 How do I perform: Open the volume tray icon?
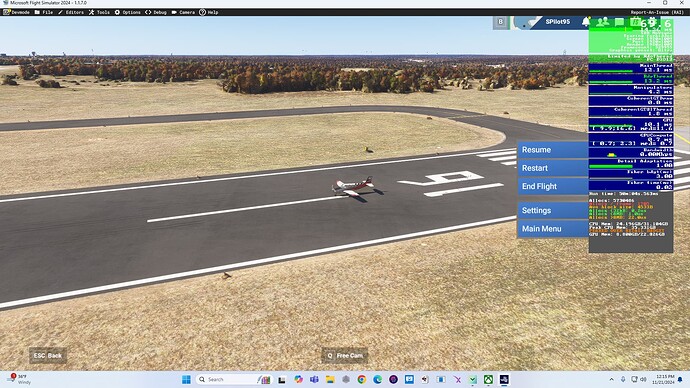(643, 379)
